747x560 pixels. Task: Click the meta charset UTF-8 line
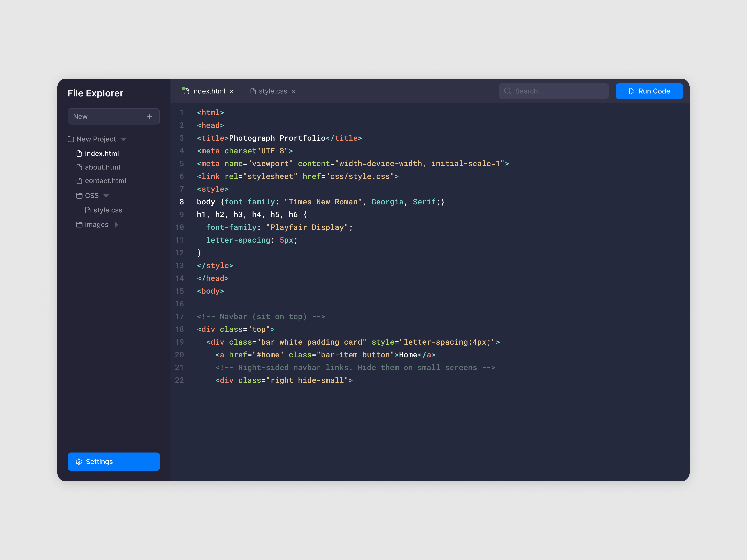click(245, 151)
